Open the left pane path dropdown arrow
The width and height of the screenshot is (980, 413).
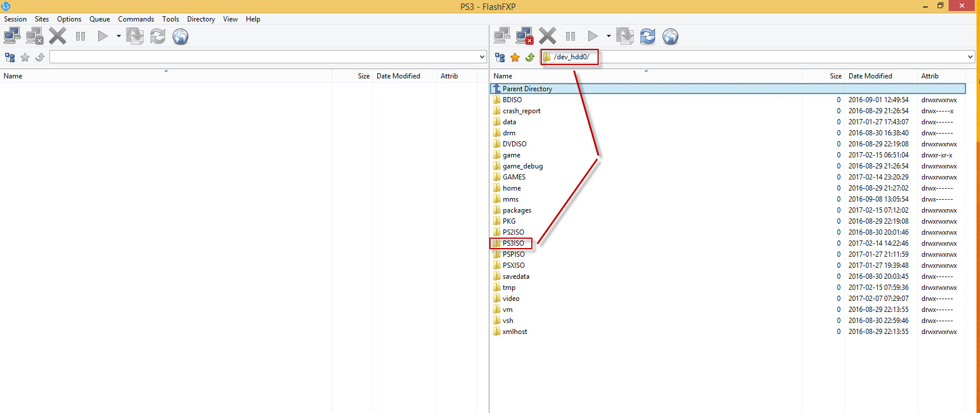click(x=482, y=57)
